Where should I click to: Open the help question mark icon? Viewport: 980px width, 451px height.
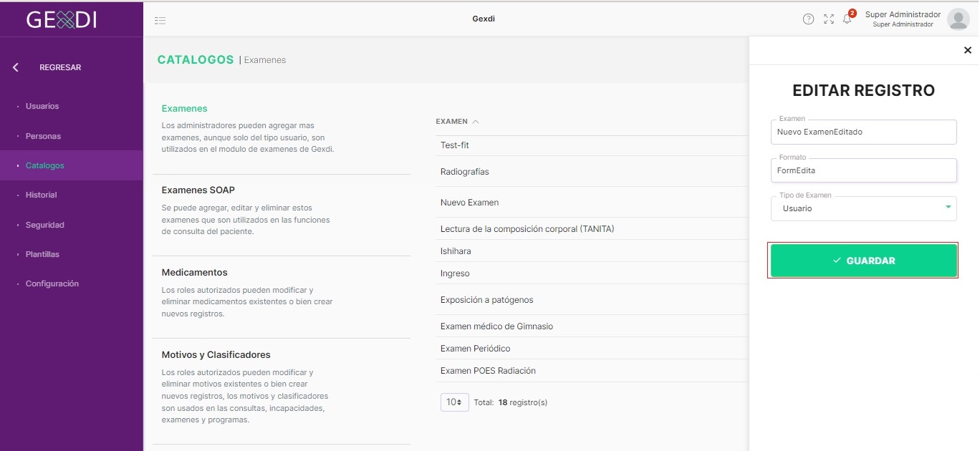pos(808,19)
